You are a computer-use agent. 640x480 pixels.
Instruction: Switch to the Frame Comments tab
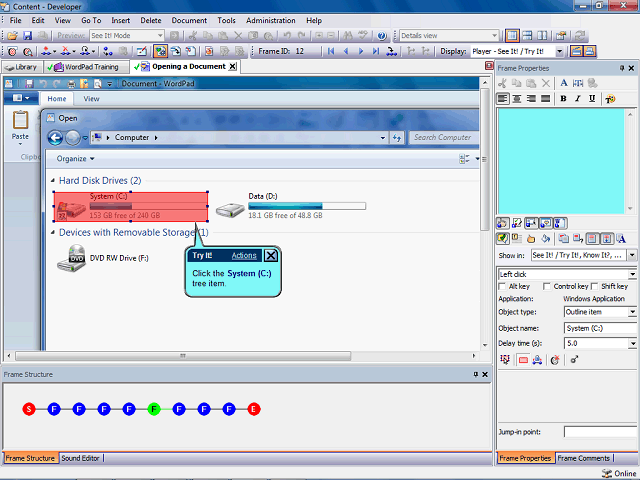click(584, 458)
